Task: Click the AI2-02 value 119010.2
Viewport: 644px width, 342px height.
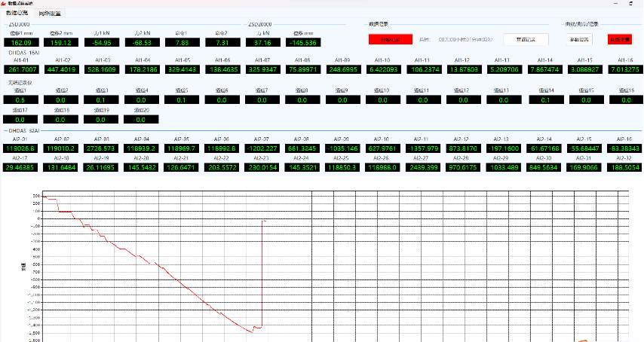Action: [x=61, y=148]
